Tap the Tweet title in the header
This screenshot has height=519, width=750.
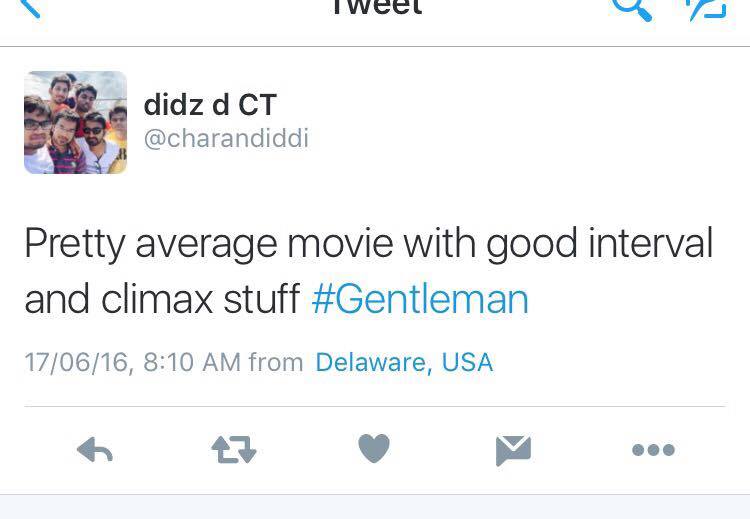375,8
